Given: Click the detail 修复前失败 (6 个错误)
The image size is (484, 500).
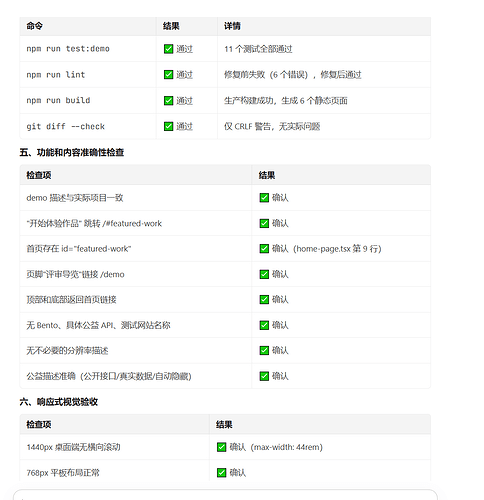Looking at the screenshot, I should pyautogui.click(x=266, y=75).
